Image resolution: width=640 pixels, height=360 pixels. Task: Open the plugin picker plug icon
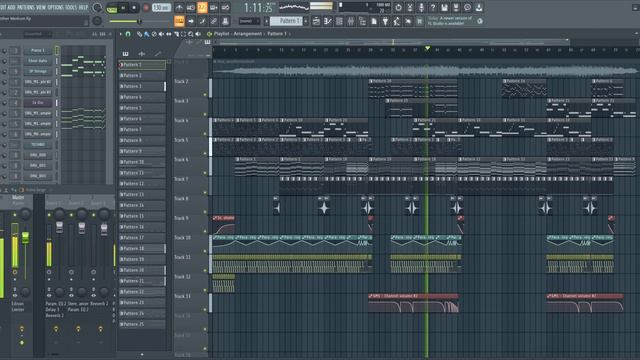[385, 21]
